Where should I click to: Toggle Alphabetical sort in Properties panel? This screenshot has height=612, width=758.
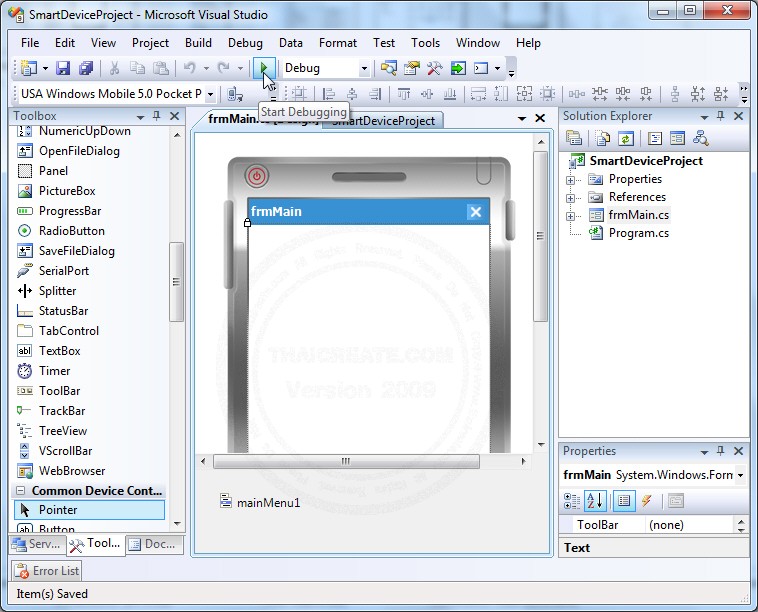tap(595, 501)
